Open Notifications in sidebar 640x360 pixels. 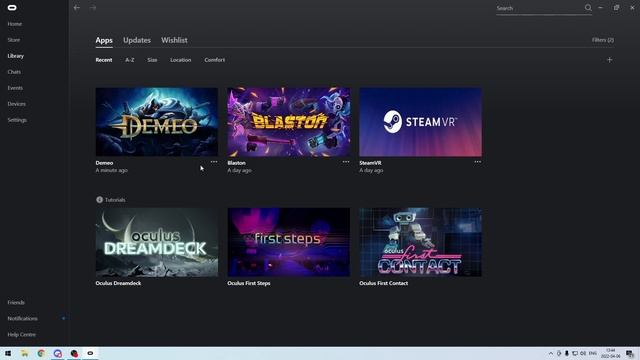click(x=22, y=318)
